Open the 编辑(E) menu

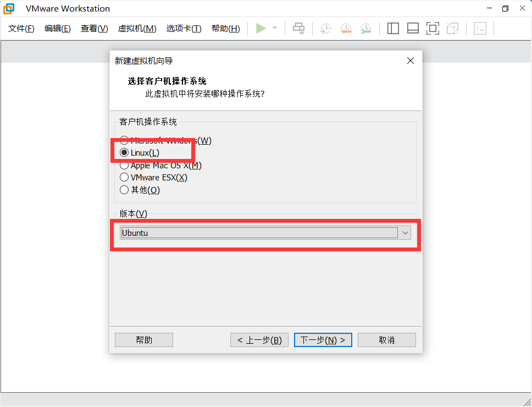point(57,29)
